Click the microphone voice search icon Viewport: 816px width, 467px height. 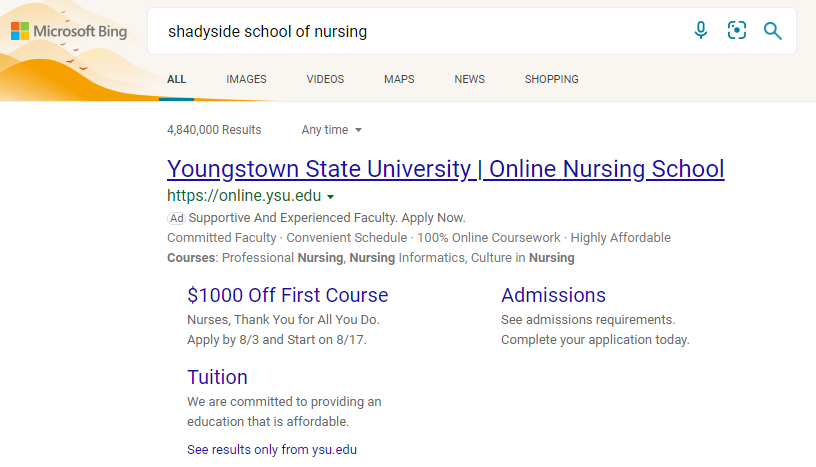coord(701,31)
